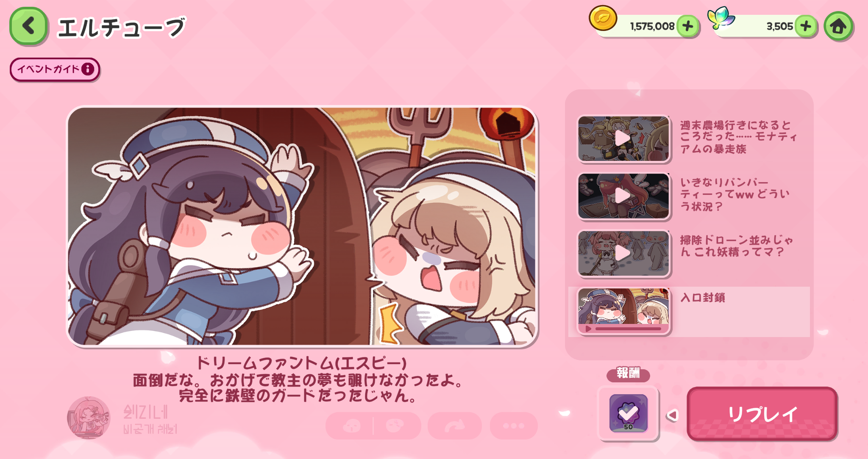Play the 週末農場行き video thumbnail
Screen dimensions: 868x459
tap(623, 138)
